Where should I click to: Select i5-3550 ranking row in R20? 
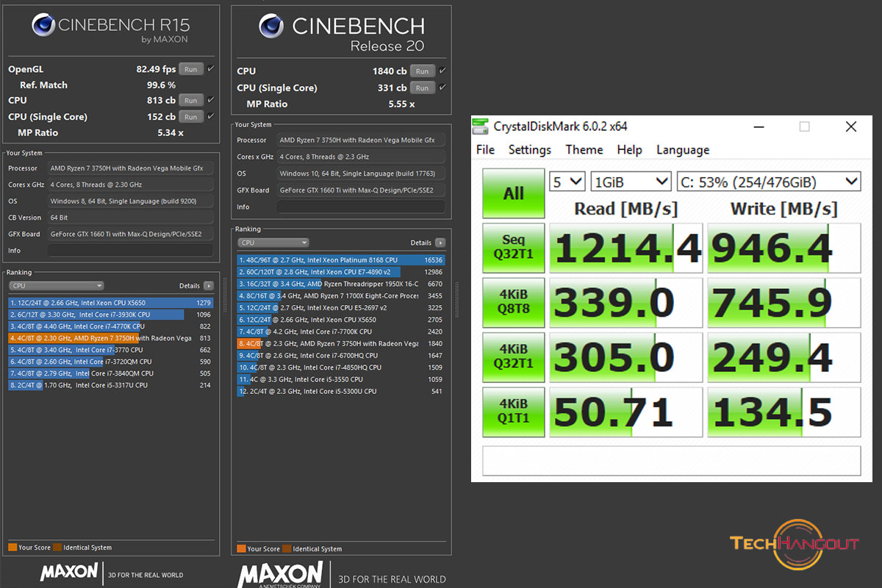(341, 379)
